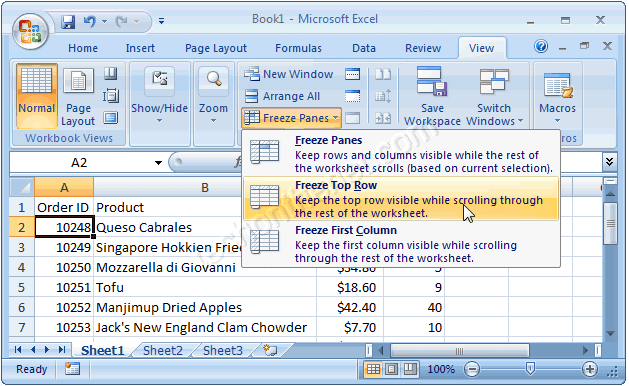Select Arrange All in Window group
Screen dimensions: 629x386
point(282,96)
